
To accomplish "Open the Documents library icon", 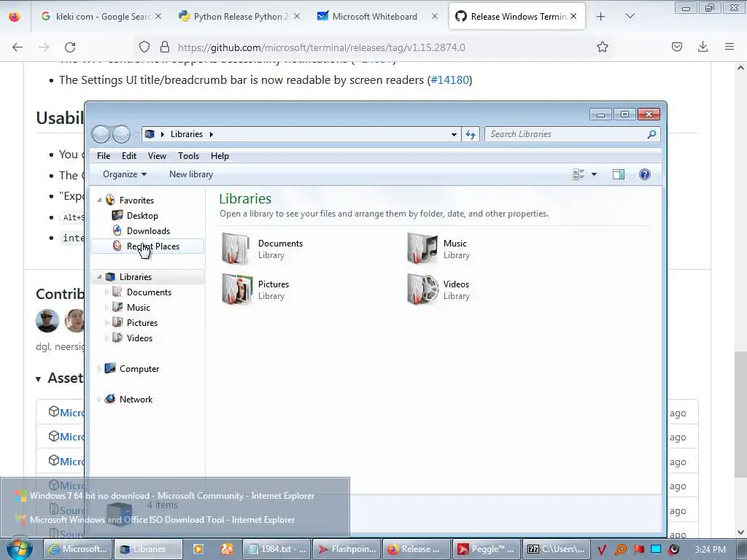I will click(x=236, y=249).
